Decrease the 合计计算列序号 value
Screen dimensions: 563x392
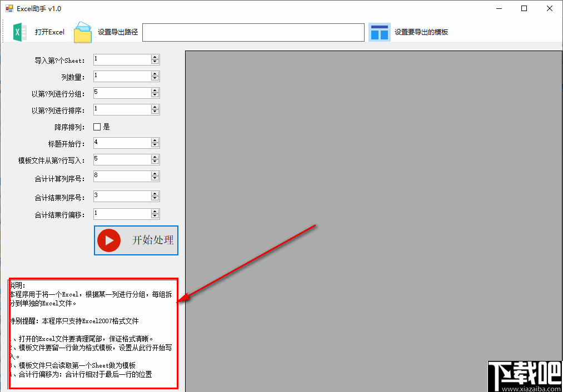155,179
